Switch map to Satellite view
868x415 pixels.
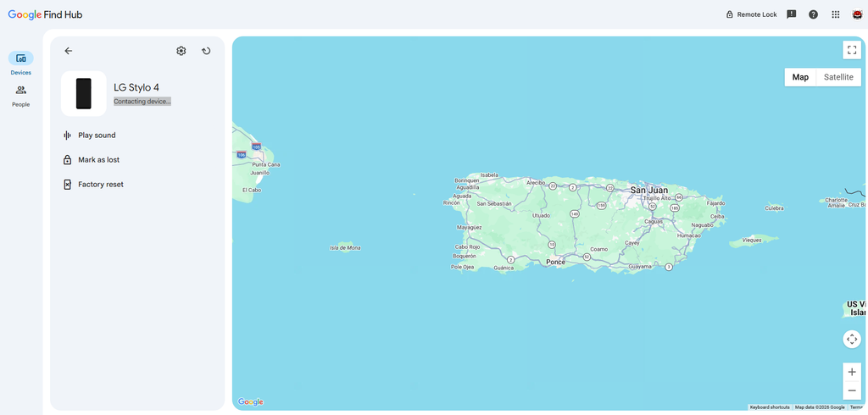pyautogui.click(x=838, y=77)
